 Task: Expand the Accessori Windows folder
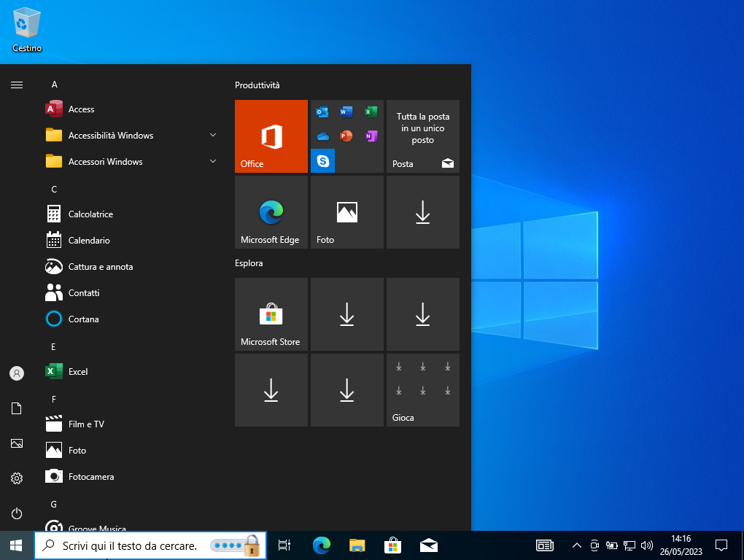131,162
